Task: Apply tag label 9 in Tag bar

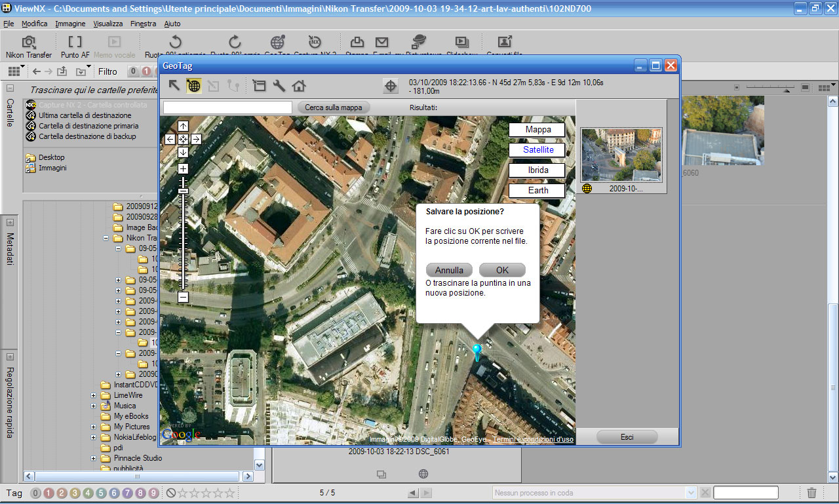Action: pos(153,493)
